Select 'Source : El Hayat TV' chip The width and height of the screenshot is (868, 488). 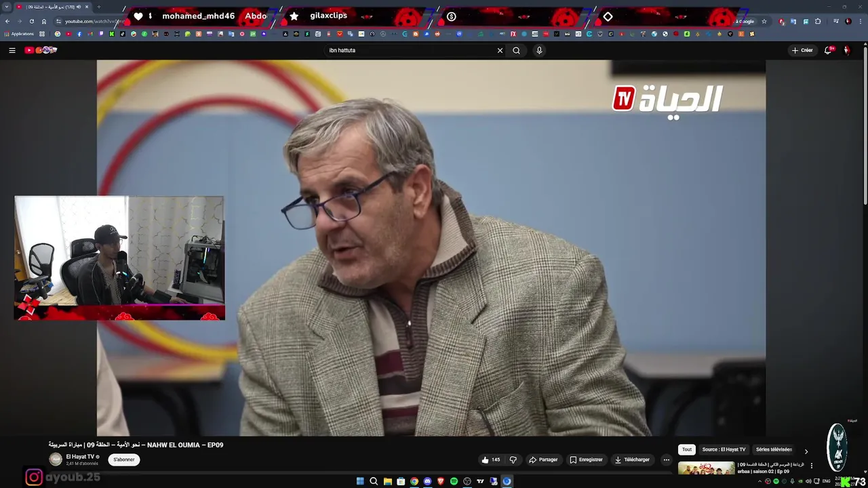coord(724,449)
